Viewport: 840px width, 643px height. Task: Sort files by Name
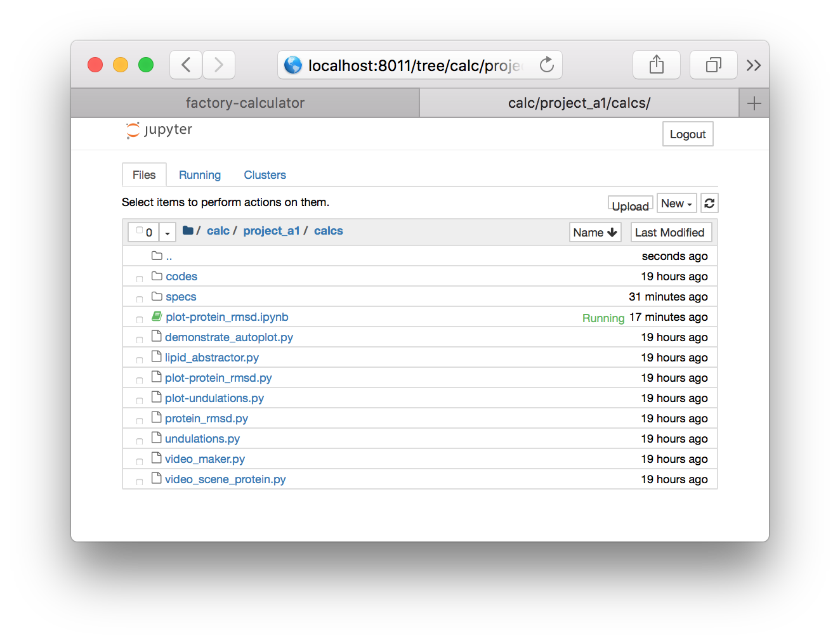595,232
